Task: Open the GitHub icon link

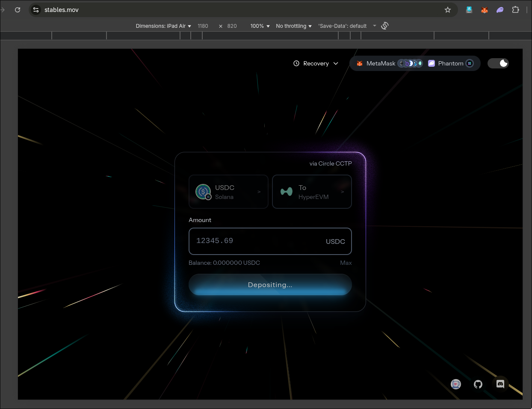Action: click(x=478, y=384)
